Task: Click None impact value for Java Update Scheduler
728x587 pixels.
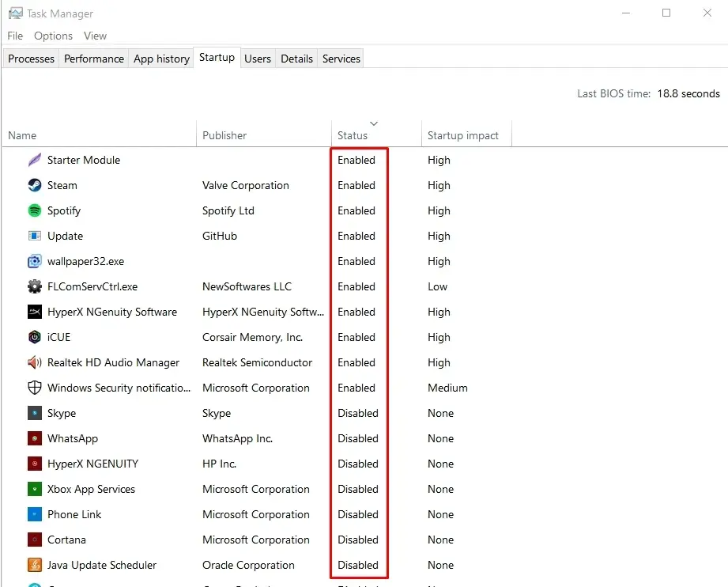Action: [440, 565]
